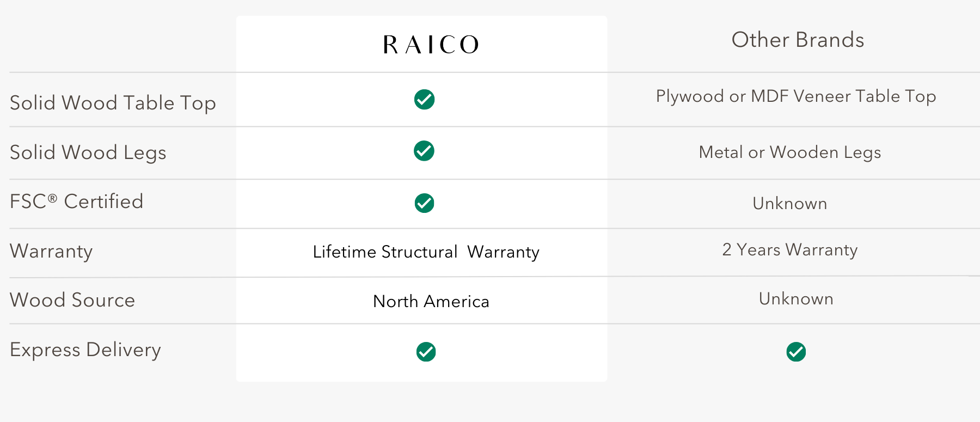980x422 pixels.
Task: Click the Solid Wood Legs row label
Action: (x=88, y=152)
